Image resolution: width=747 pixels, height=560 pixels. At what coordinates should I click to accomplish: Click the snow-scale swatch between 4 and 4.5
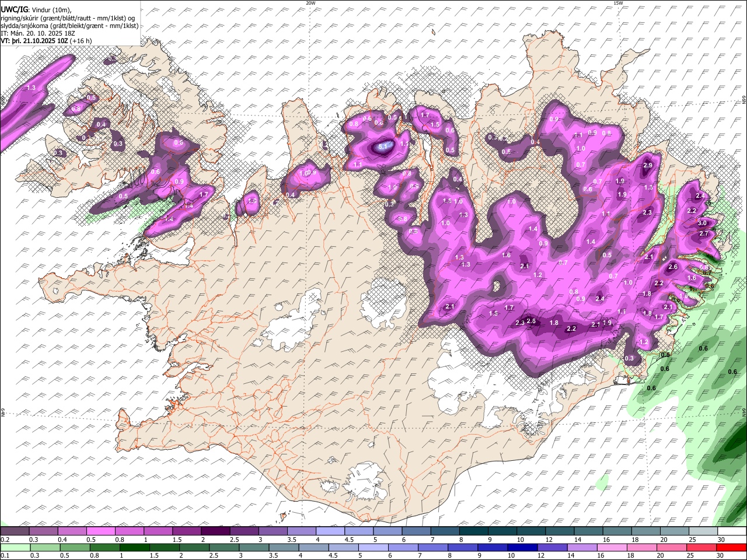click(x=330, y=531)
